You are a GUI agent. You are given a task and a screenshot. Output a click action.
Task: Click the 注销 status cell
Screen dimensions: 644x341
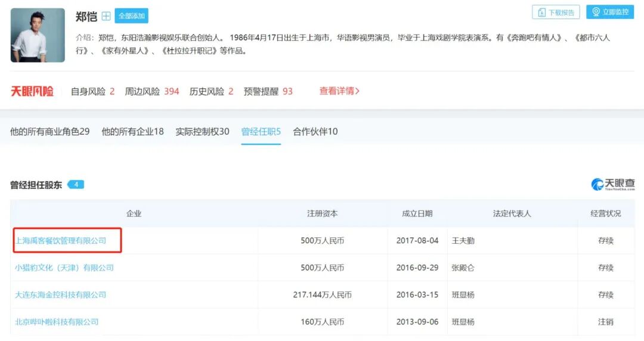[x=606, y=322]
